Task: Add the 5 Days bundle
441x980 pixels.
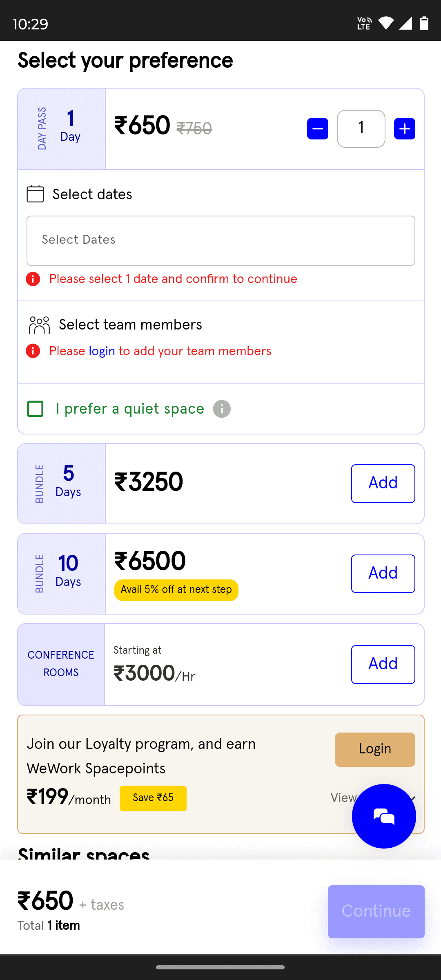Action: pyautogui.click(x=383, y=483)
